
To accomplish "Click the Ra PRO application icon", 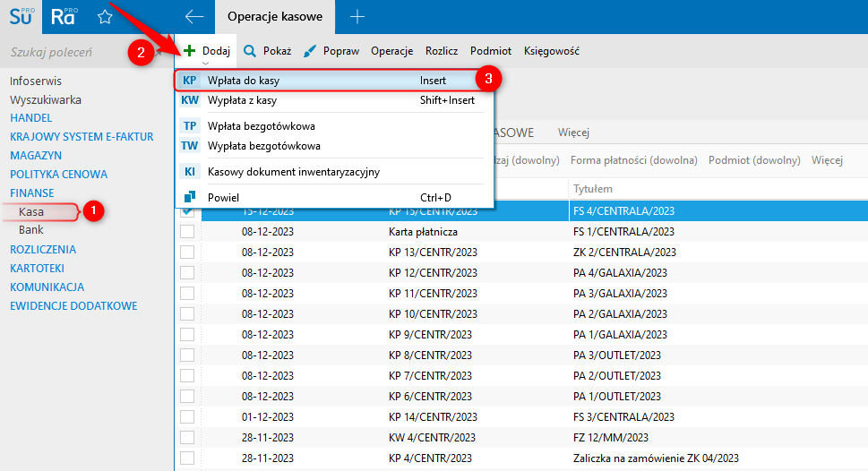I will coord(63,17).
